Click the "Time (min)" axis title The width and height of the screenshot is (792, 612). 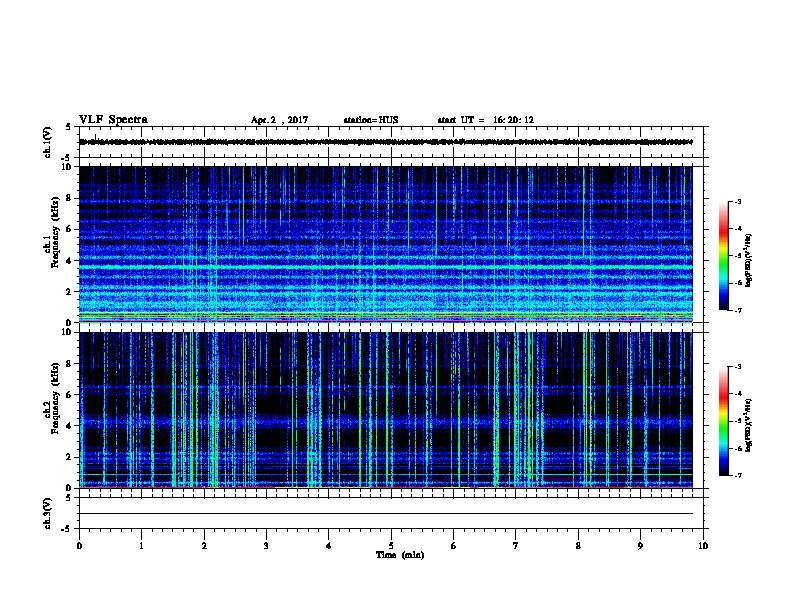pyautogui.click(x=400, y=555)
